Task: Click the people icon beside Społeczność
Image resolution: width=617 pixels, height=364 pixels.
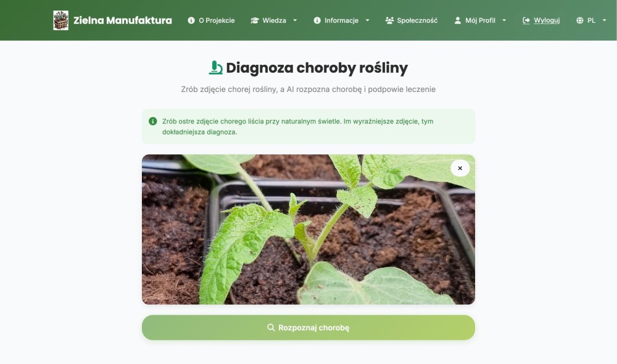Action: point(389,20)
